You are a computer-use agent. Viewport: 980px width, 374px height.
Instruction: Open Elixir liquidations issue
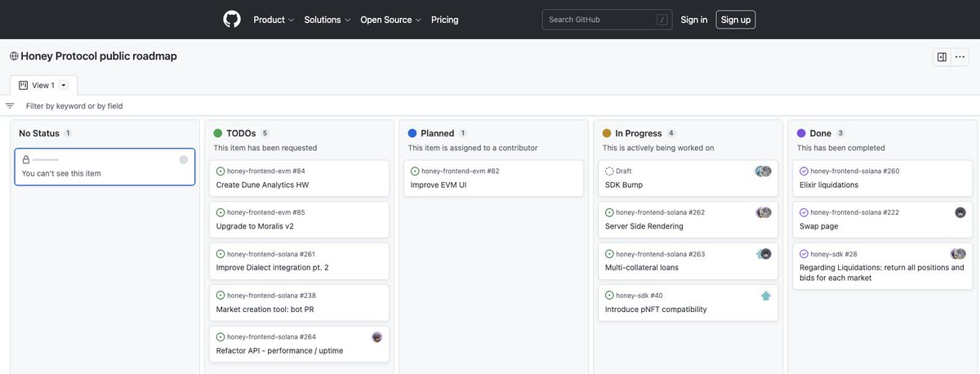point(829,185)
